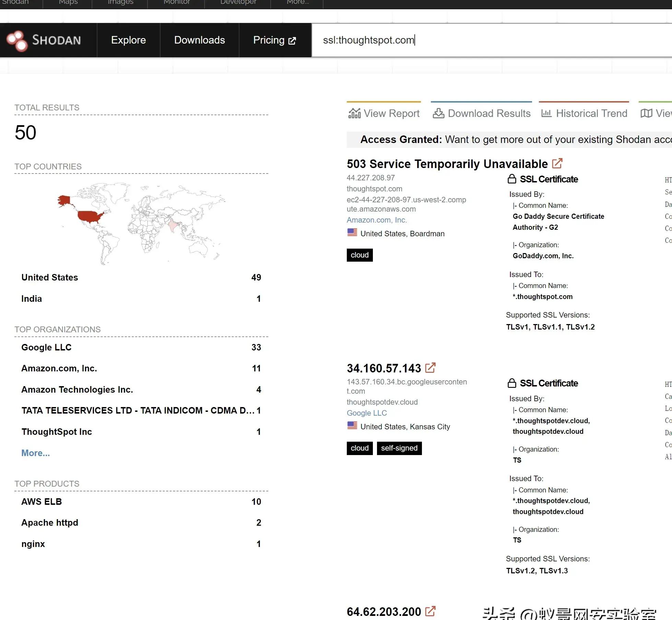Click the IP address 44.227.208.97
This screenshot has width=672, height=620.
click(x=370, y=178)
